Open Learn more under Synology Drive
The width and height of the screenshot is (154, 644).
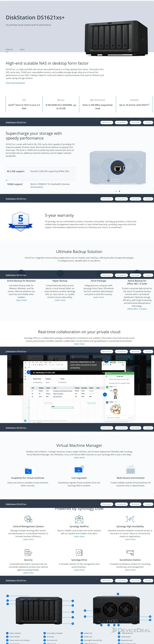point(79,570)
